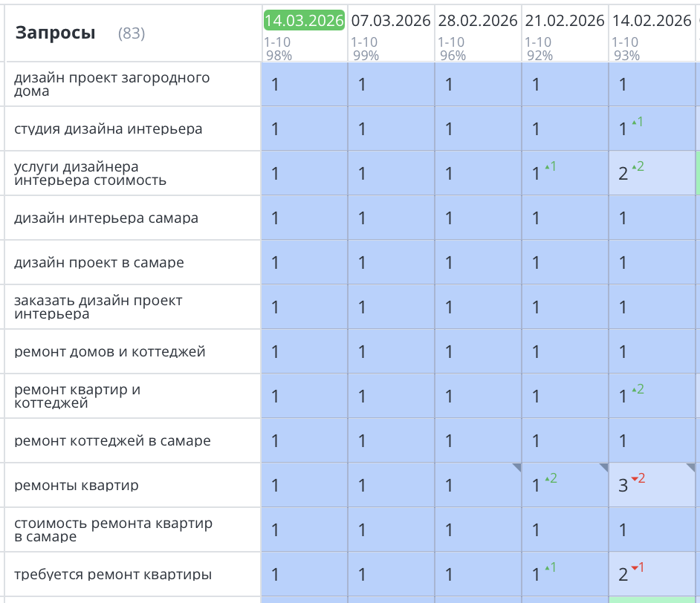The height and width of the screenshot is (603, 700).
Task: Select the 07.03.2026 column header
Action: 390,21
